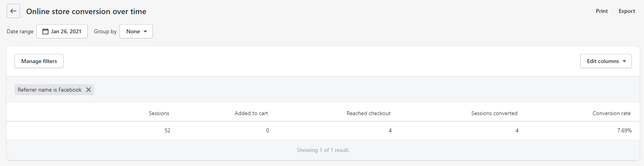Open the Jan 26, 2021 date picker
The height and width of the screenshot is (166, 644).
coord(62,31)
